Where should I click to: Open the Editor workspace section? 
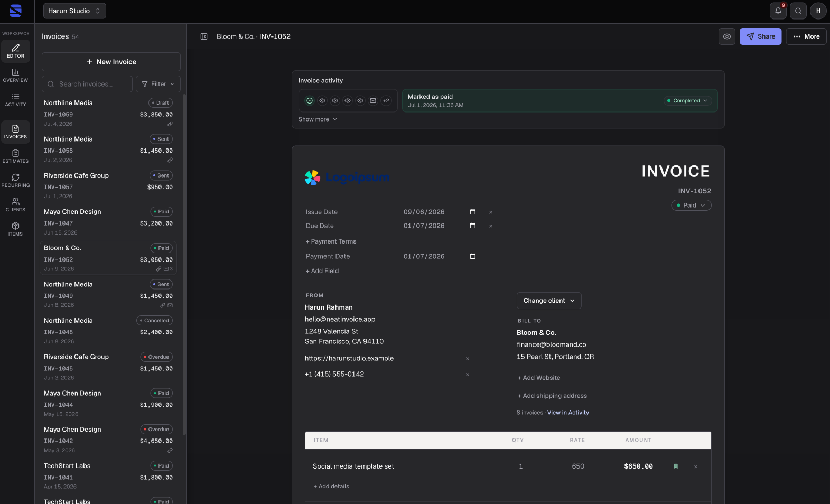(15, 51)
